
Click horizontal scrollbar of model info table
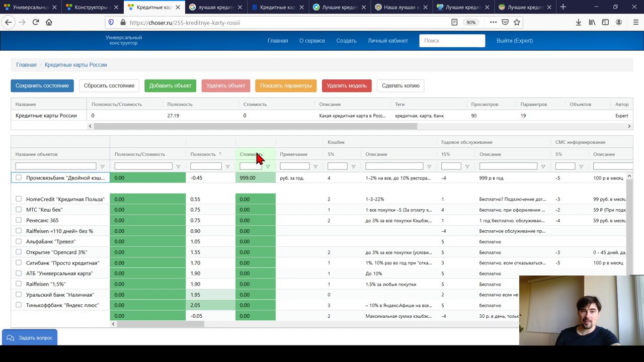(256, 126)
